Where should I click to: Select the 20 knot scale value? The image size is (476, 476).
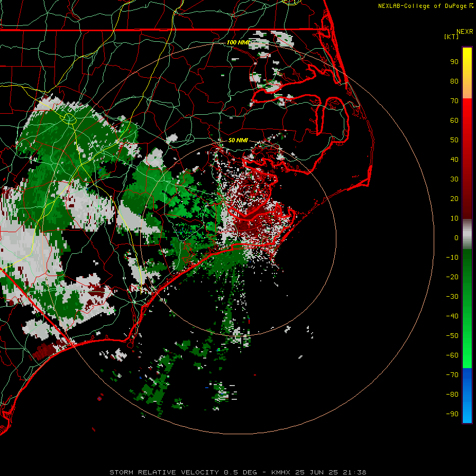454,199
